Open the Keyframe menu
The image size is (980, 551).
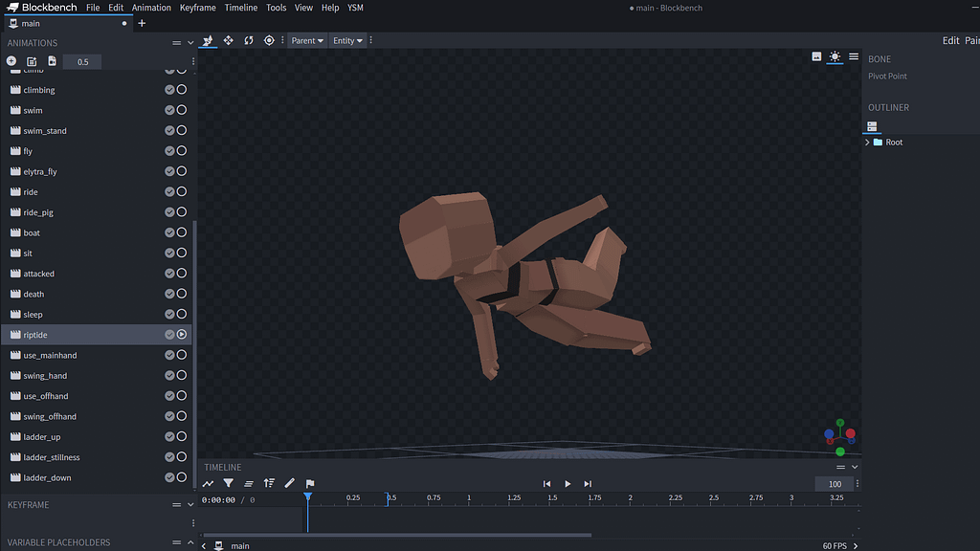tap(197, 8)
